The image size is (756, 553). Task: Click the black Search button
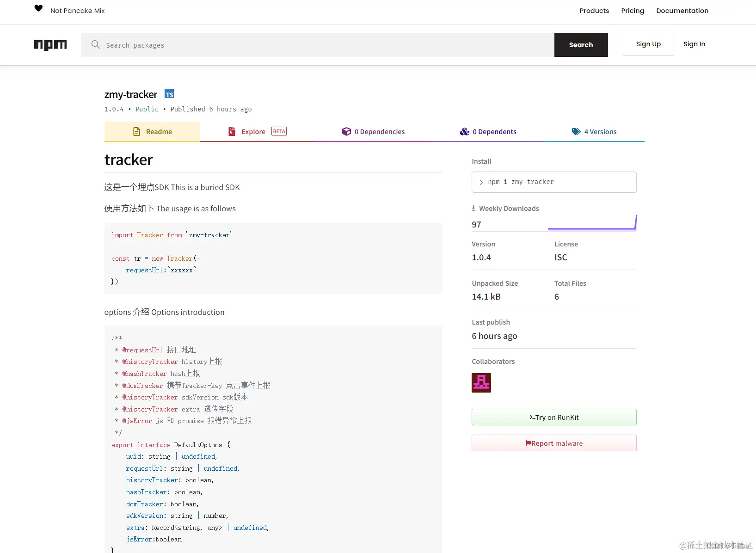581,45
